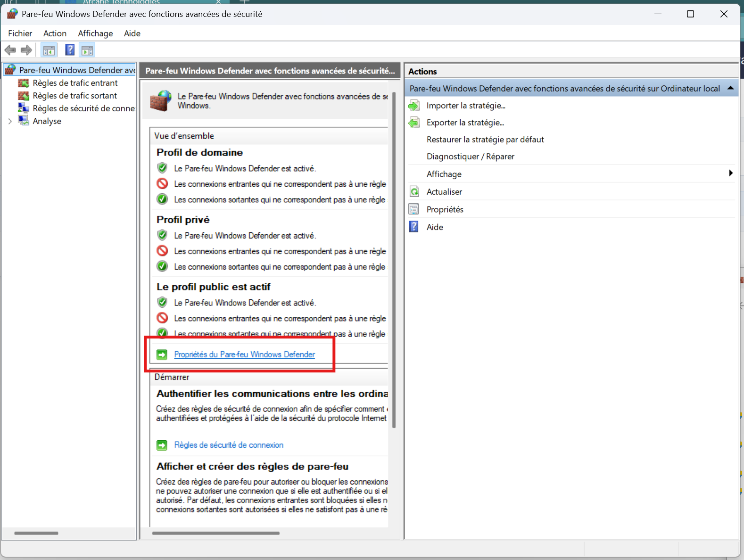Open the Fichier menu

tap(20, 33)
